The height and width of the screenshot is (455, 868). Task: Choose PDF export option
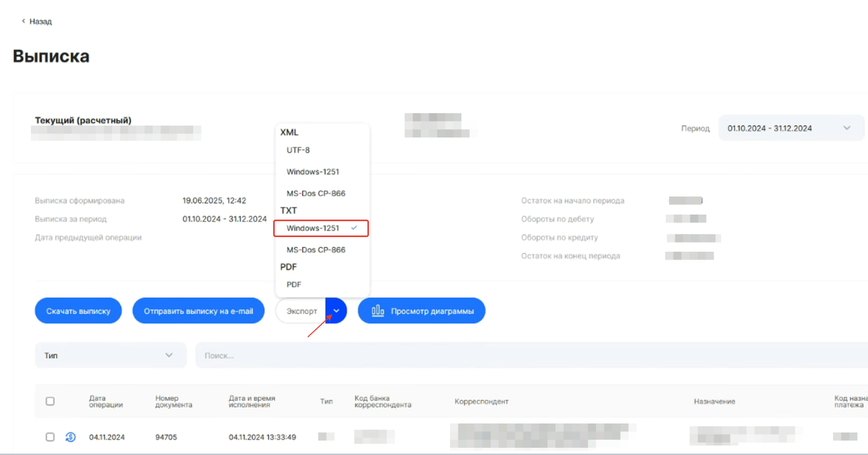coord(294,284)
